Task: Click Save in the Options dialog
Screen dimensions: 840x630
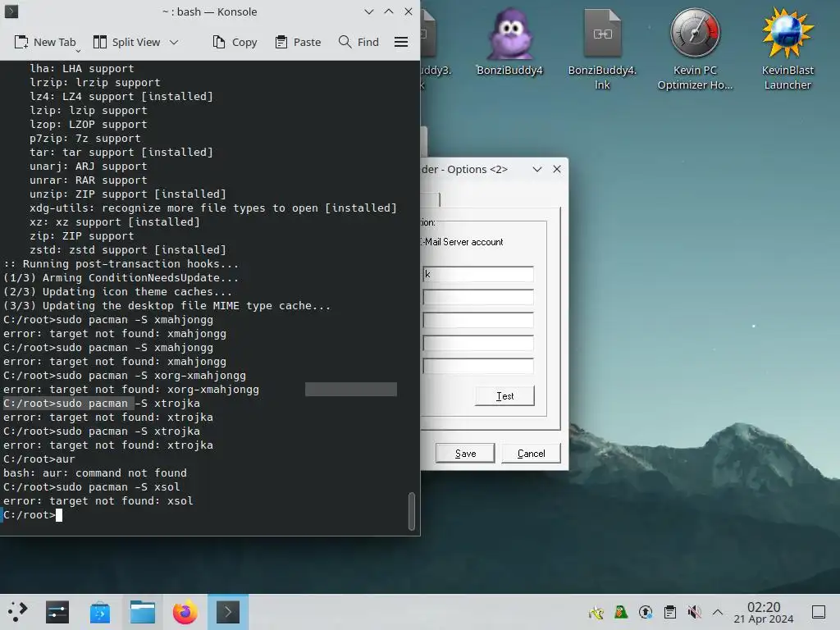Action: click(465, 453)
